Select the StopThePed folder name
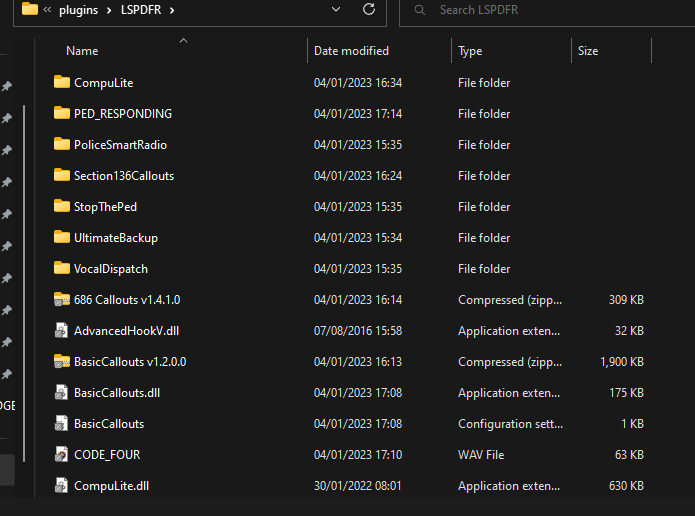 coord(105,207)
